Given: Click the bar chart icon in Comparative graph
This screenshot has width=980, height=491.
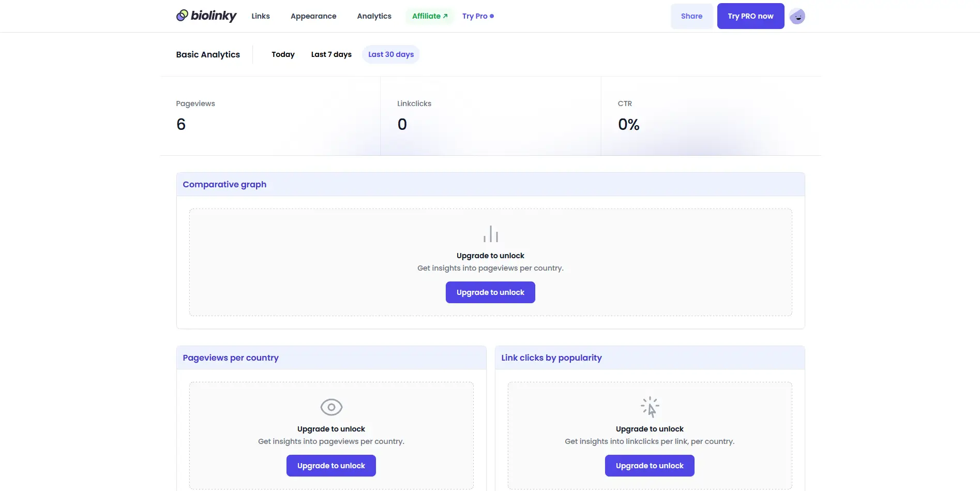Looking at the screenshot, I should pyautogui.click(x=491, y=234).
